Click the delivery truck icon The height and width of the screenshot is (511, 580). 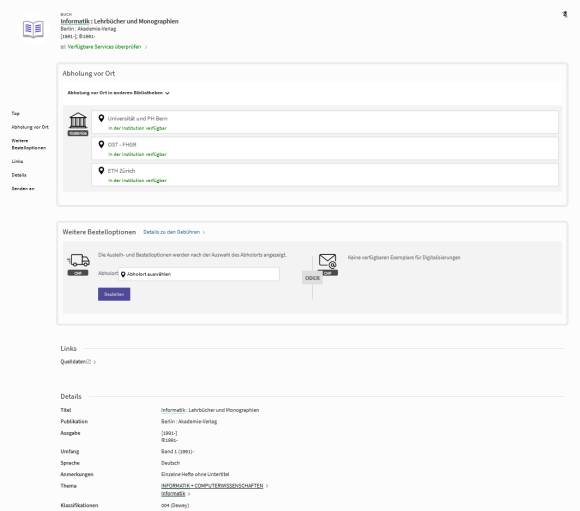pyautogui.click(x=78, y=260)
